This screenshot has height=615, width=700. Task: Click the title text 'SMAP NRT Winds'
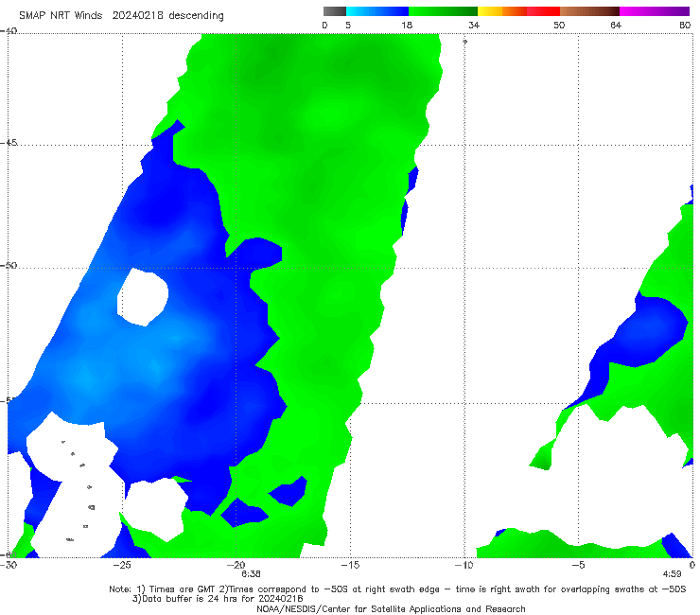pyautogui.click(x=61, y=15)
